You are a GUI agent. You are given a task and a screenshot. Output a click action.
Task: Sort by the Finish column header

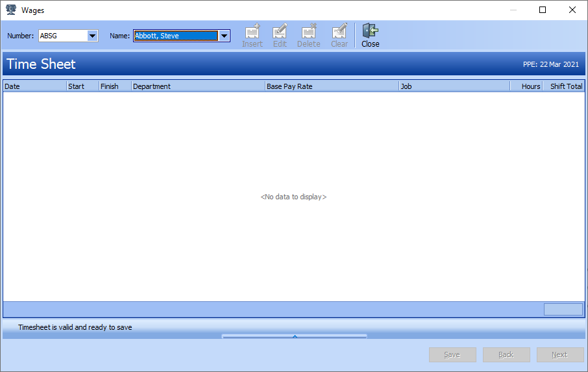[x=115, y=86]
